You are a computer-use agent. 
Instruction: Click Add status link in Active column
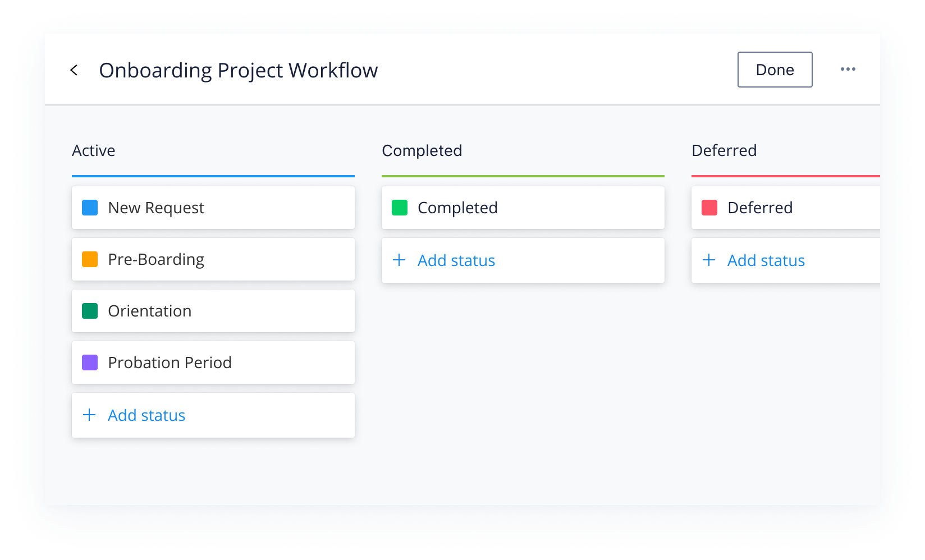click(x=146, y=415)
